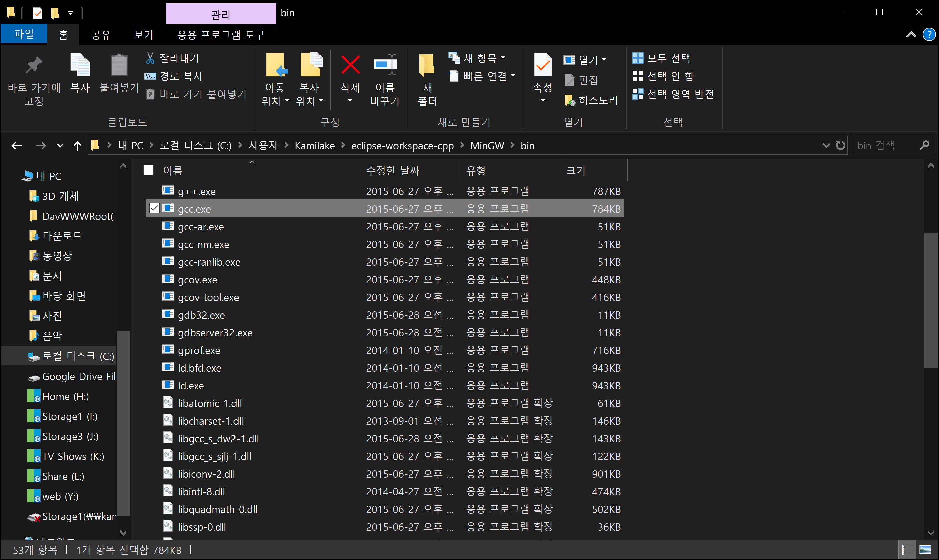Click the Refresh icon beside the address bar
The width and height of the screenshot is (939, 560).
point(840,145)
